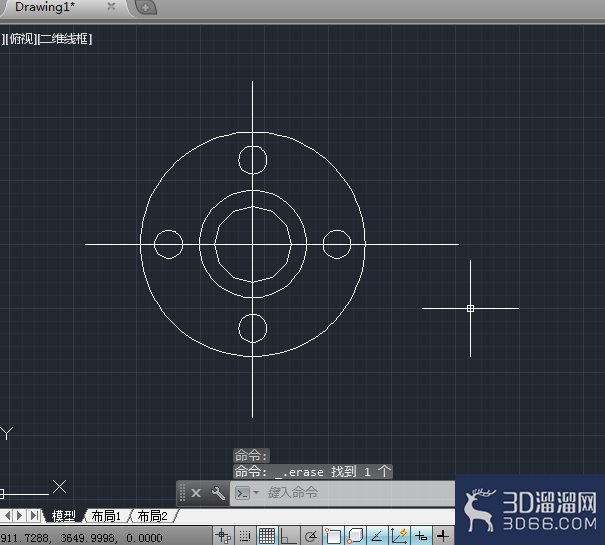Toggle Object Snap in status bar
Image resolution: width=605 pixels, height=545 pixels.
click(x=333, y=536)
